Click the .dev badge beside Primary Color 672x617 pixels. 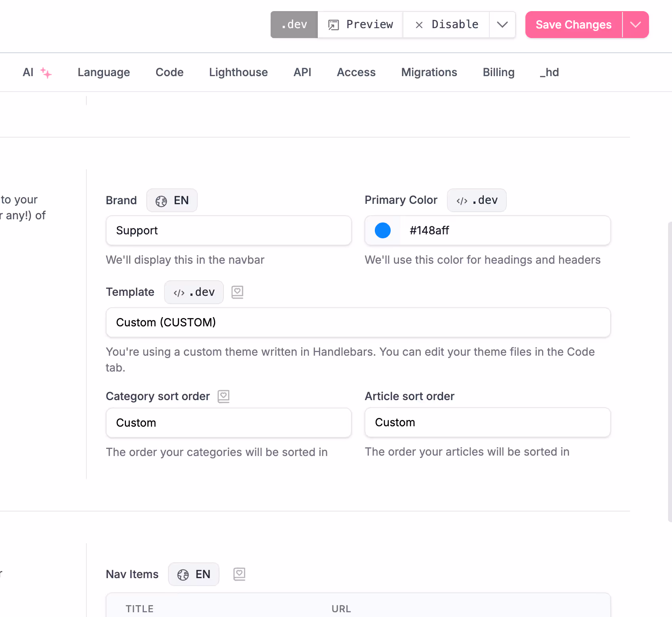point(477,200)
